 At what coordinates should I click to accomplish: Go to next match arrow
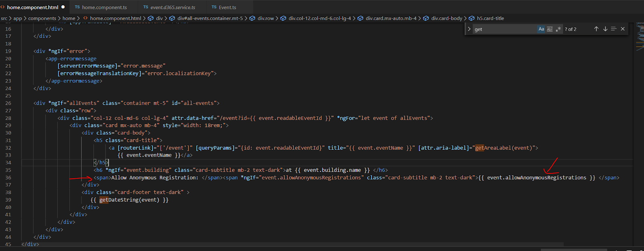click(x=605, y=29)
